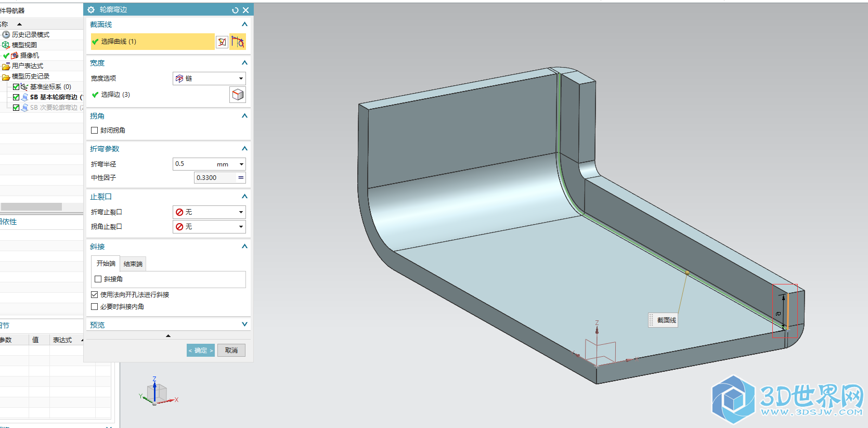Click the orange section line in the viewport
This screenshot has height=428, width=868.
pos(787,310)
